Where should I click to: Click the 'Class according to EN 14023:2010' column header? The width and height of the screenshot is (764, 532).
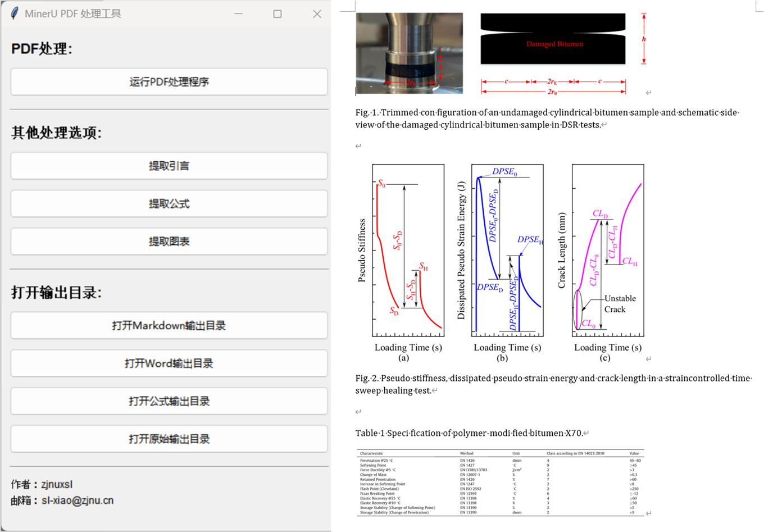(575, 453)
